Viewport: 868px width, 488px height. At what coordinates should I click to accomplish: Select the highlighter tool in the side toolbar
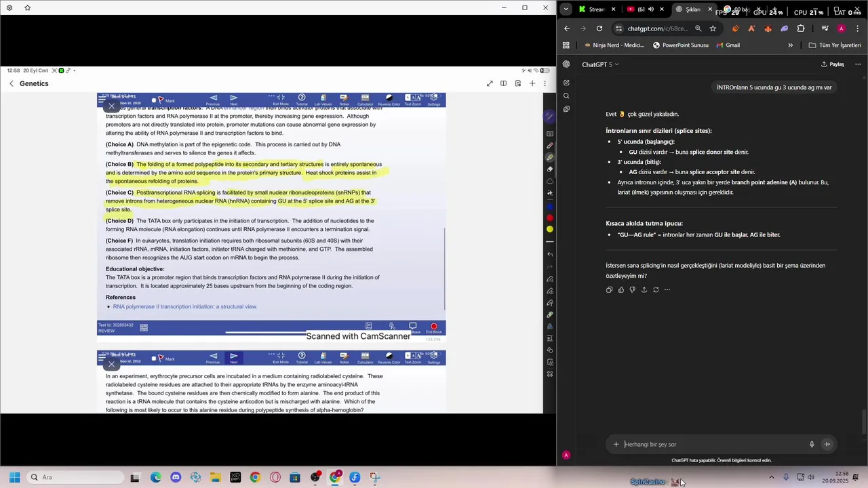point(550,157)
